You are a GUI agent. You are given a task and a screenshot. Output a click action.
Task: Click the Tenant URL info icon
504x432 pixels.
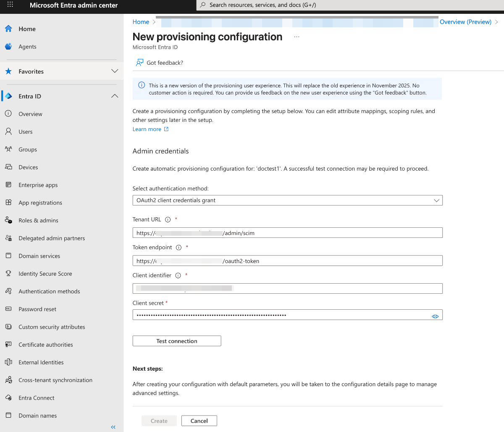click(x=168, y=219)
